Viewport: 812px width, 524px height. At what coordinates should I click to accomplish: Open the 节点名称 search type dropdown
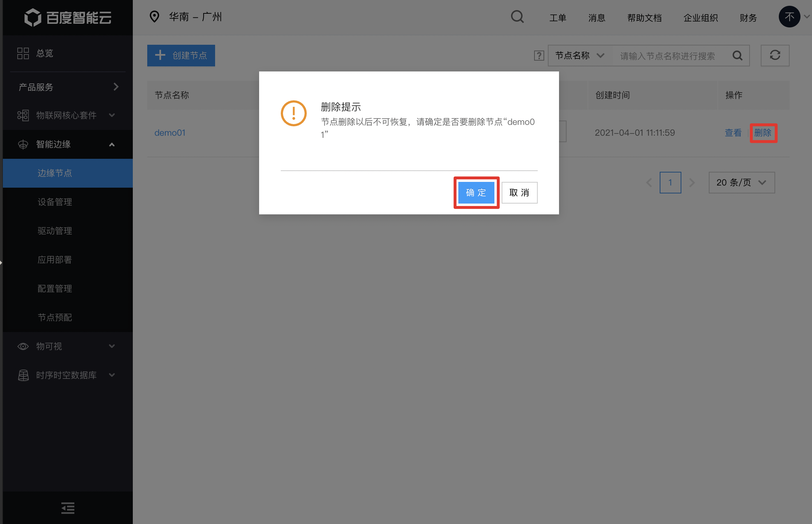tap(580, 56)
